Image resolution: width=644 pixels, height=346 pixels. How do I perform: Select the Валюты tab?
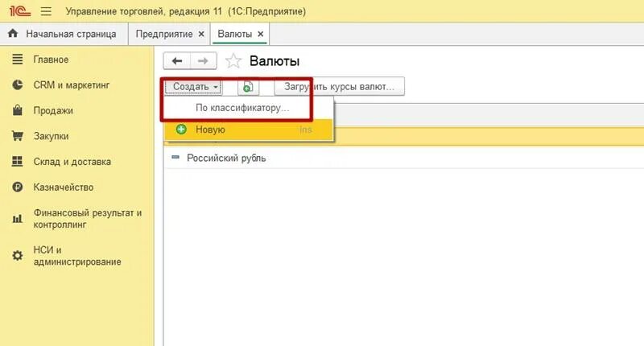click(234, 34)
